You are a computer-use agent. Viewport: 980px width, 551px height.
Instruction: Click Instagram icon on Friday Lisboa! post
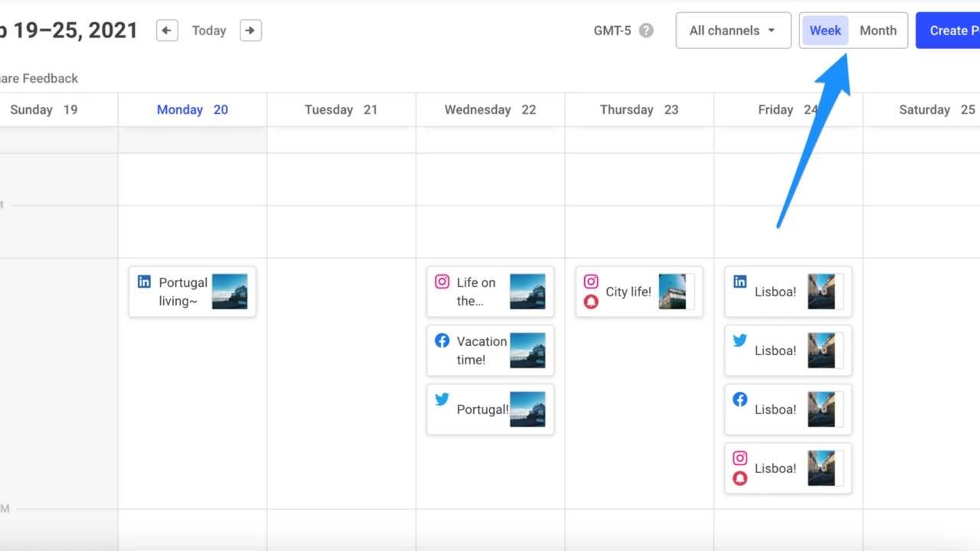740,458
